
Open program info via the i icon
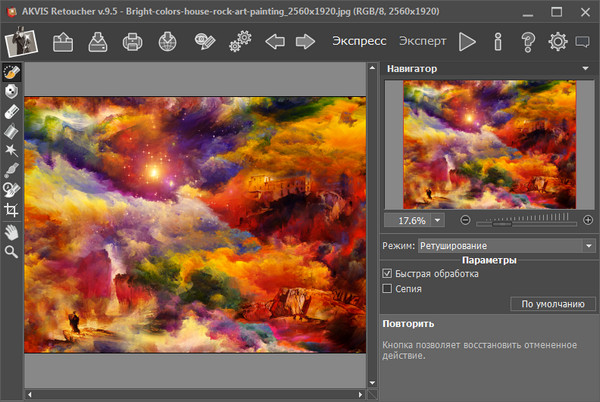pyautogui.click(x=497, y=42)
